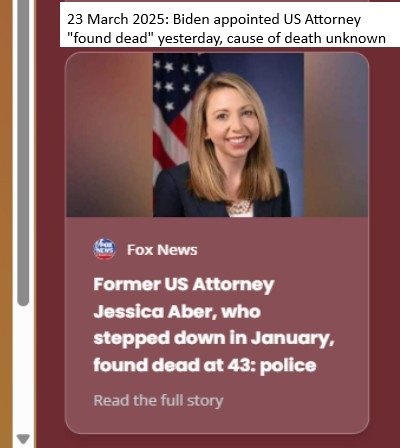Click the blurred right panel of the banner

coord(336,135)
